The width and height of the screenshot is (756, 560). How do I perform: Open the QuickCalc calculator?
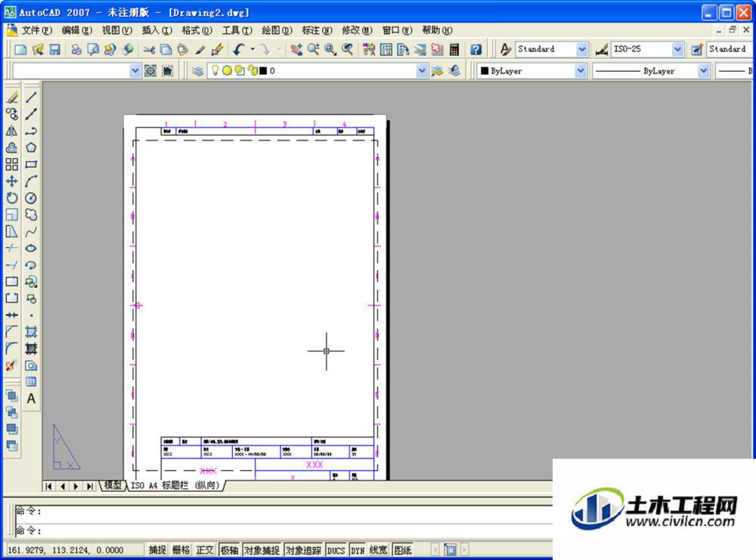pyautogui.click(x=454, y=49)
